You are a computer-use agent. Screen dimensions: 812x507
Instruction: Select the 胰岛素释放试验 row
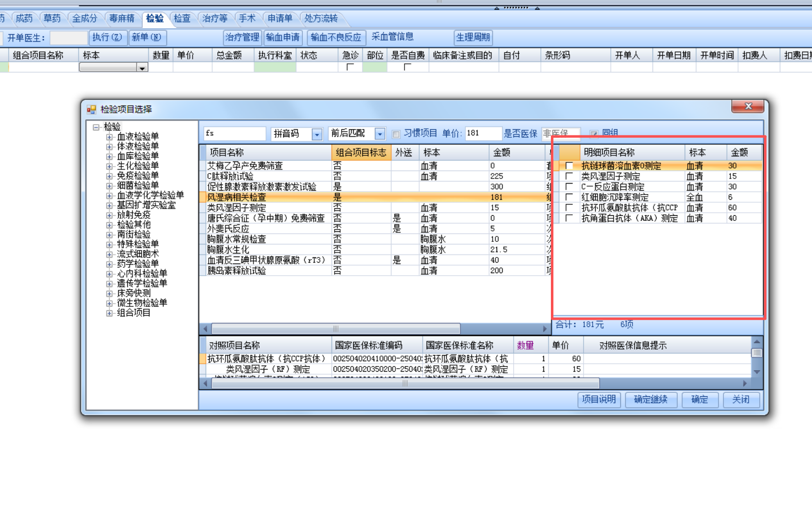pyautogui.click(x=375, y=271)
